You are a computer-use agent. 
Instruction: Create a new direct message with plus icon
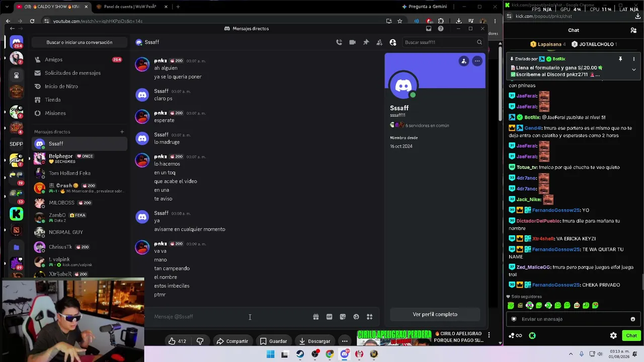(122, 132)
